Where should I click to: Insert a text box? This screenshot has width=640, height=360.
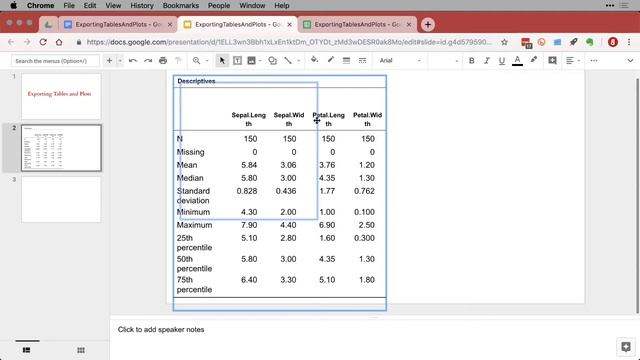click(x=237, y=60)
